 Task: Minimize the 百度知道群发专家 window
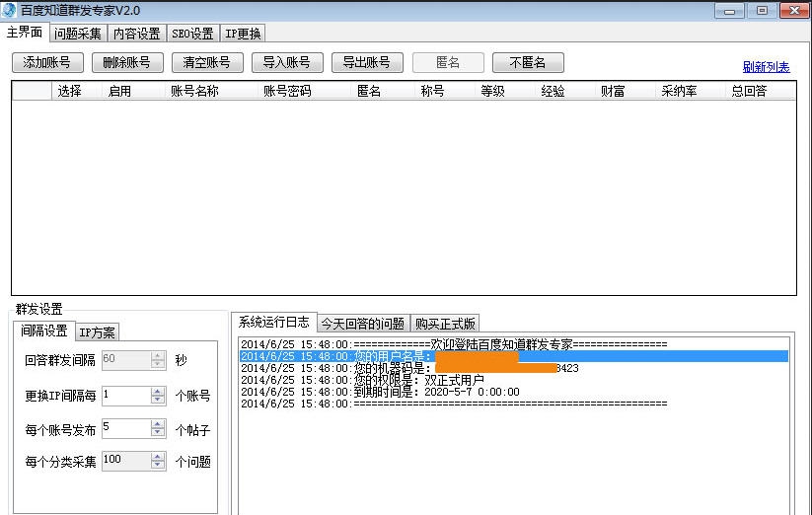pos(729,10)
